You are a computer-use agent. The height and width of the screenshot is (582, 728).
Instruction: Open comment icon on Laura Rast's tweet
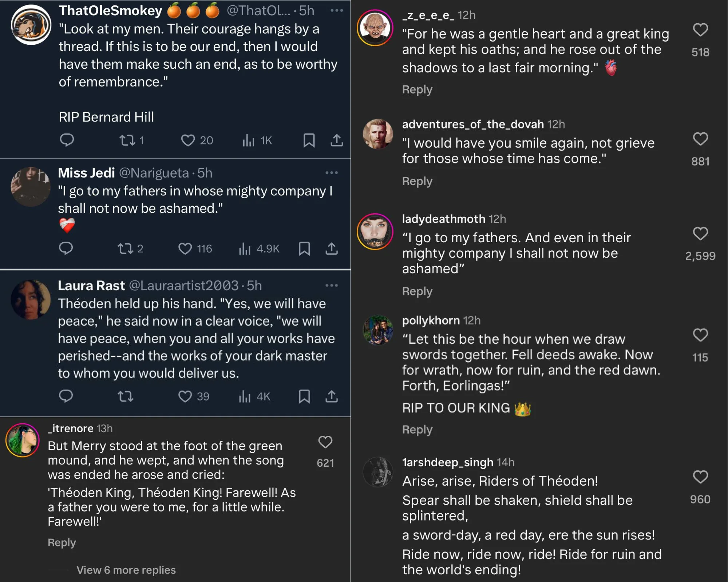click(x=66, y=396)
